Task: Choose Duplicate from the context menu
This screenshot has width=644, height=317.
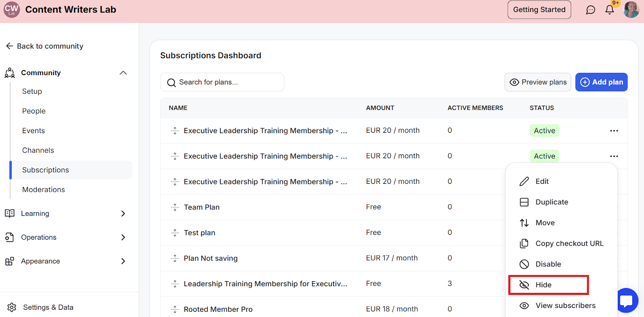Action: pos(551,202)
